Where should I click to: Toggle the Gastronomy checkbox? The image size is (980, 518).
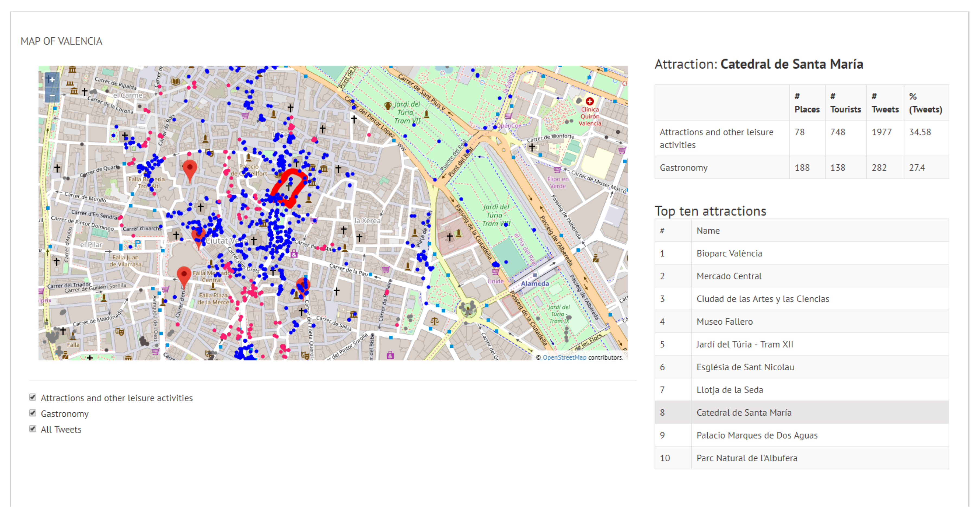33,413
